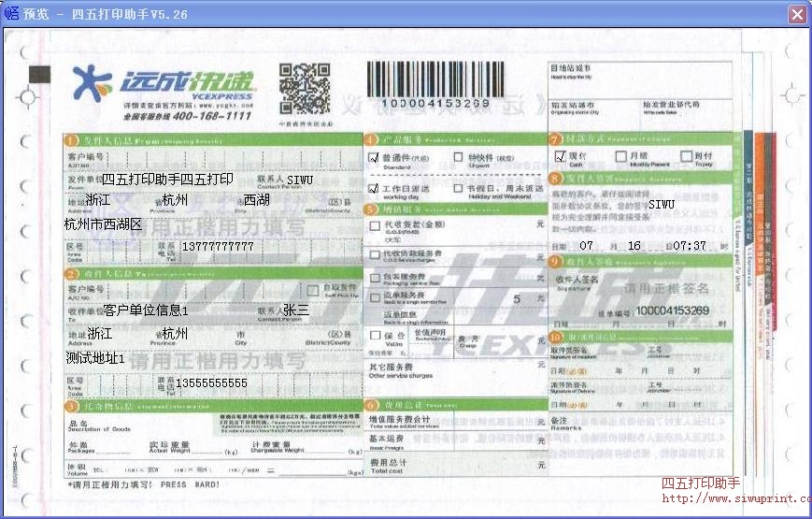Click the sender phone 13777777777 field

pyautogui.click(x=217, y=246)
